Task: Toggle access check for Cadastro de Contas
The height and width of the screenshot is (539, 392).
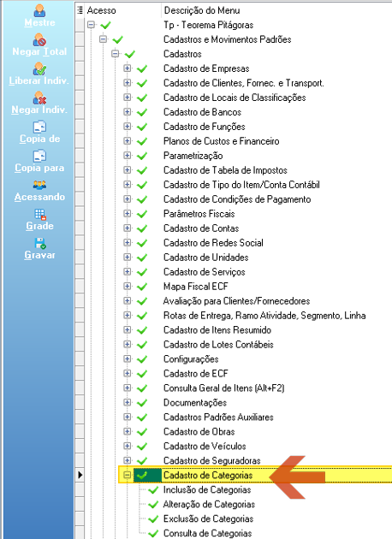Action: (142, 228)
